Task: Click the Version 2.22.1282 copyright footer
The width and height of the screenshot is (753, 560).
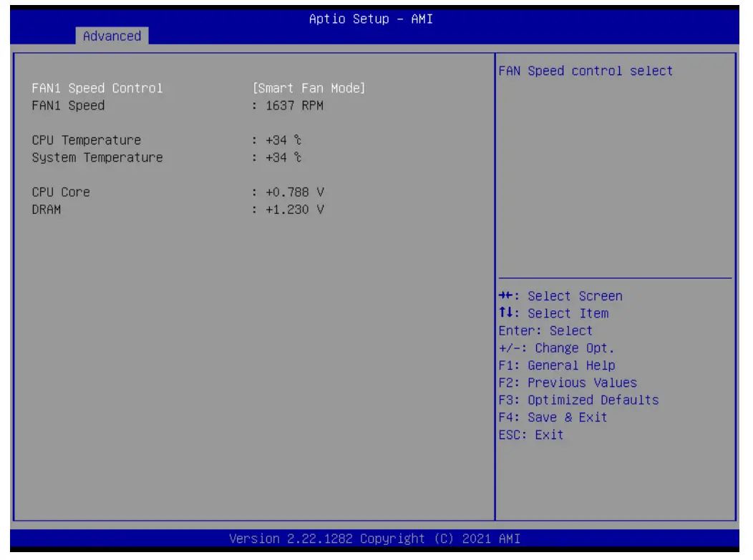Action: pos(374,539)
